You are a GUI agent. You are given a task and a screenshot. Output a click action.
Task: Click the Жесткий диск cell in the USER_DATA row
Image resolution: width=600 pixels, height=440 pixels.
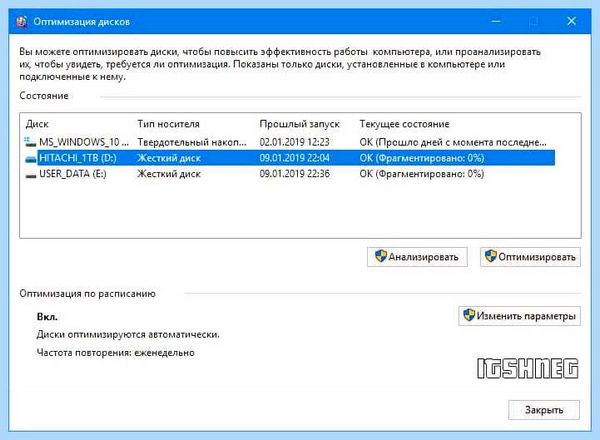click(169, 174)
